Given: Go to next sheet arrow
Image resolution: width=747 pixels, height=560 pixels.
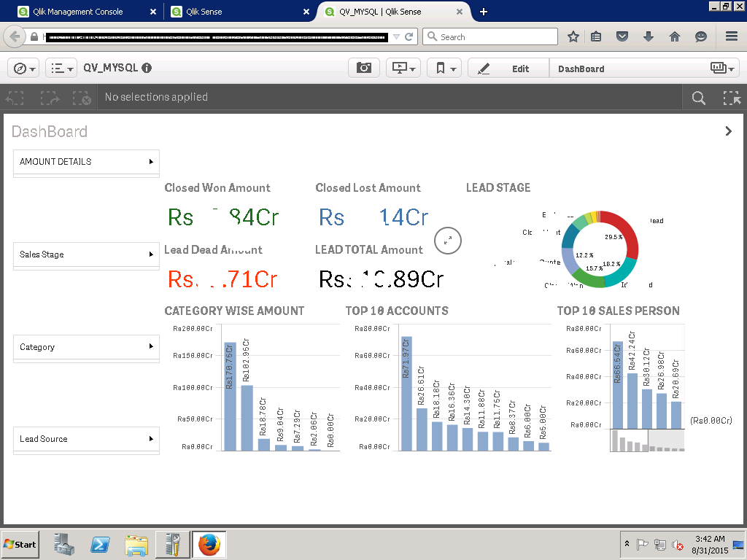Looking at the screenshot, I should tap(728, 131).
